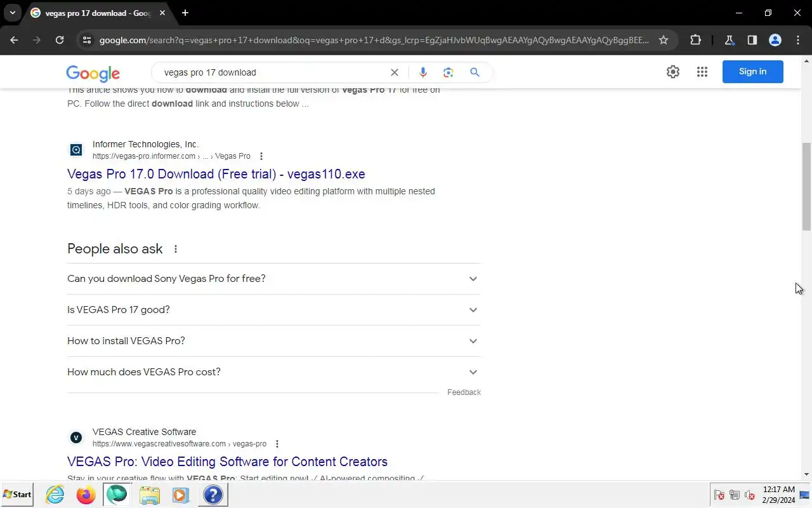Viewport: 812px width, 508px height.
Task: Open the Action Center flag tray icon
Action: tap(719, 495)
